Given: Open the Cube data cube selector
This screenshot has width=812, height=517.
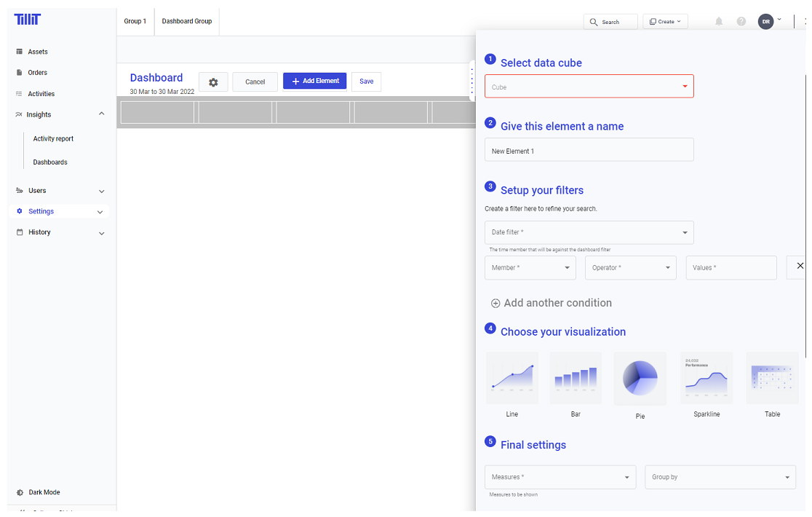Looking at the screenshot, I should coord(589,85).
